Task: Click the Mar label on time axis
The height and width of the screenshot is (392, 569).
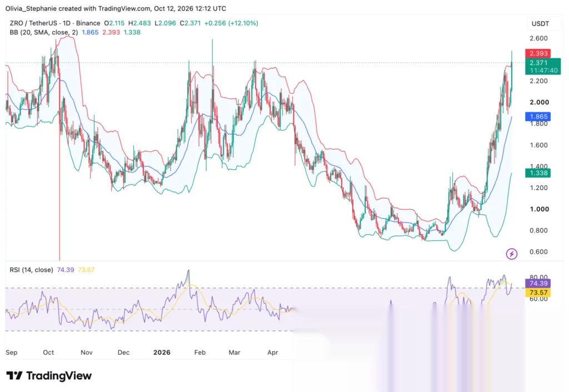Action: tap(234, 353)
